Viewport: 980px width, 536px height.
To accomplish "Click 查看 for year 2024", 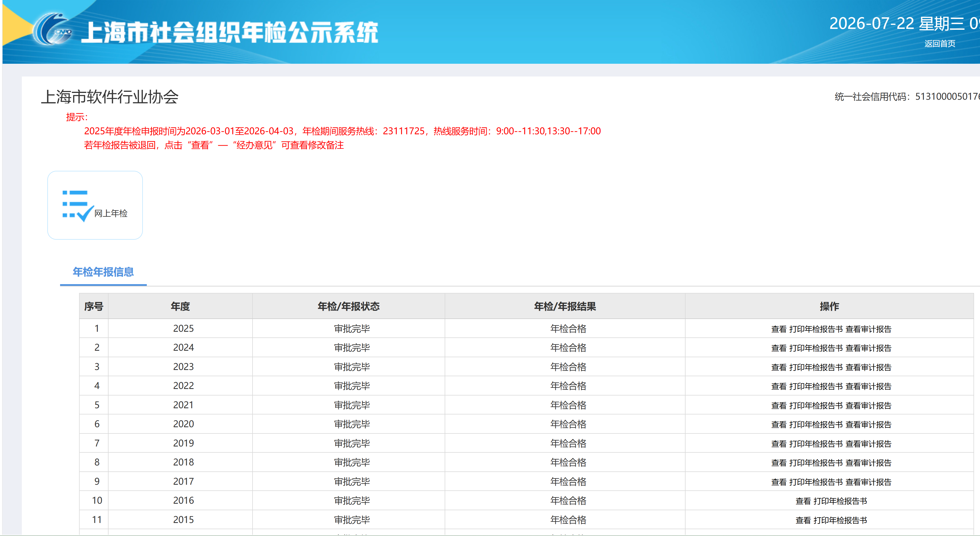I will (x=779, y=348).
